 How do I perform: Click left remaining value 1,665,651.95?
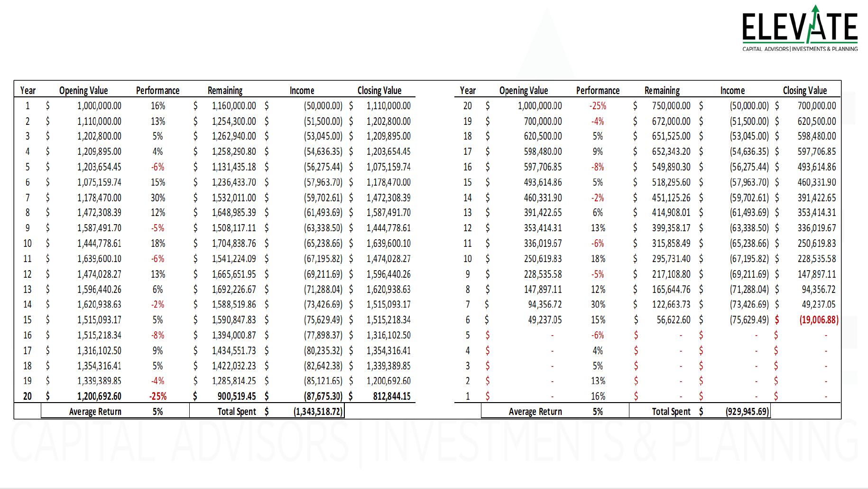(234, 274)
